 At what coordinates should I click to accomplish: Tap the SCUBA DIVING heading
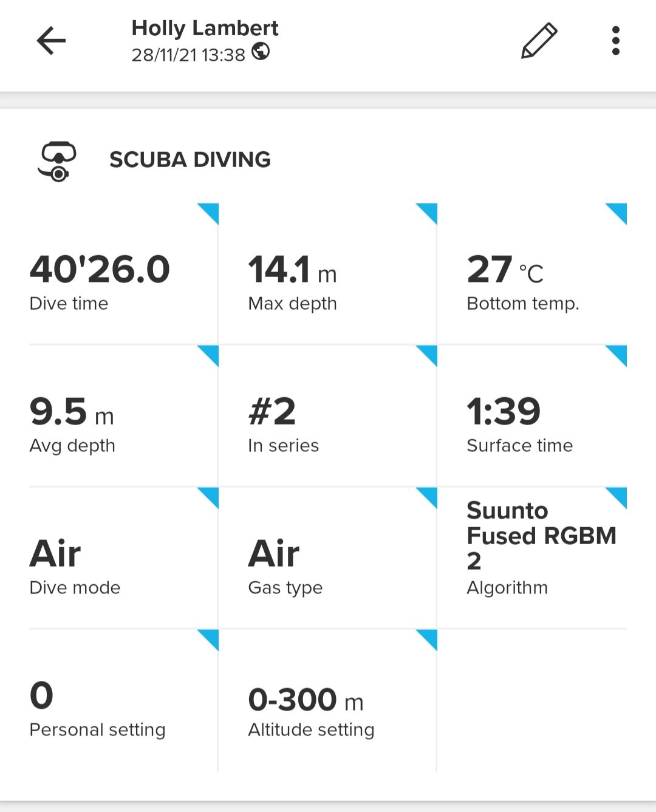(x=190, y=160)
